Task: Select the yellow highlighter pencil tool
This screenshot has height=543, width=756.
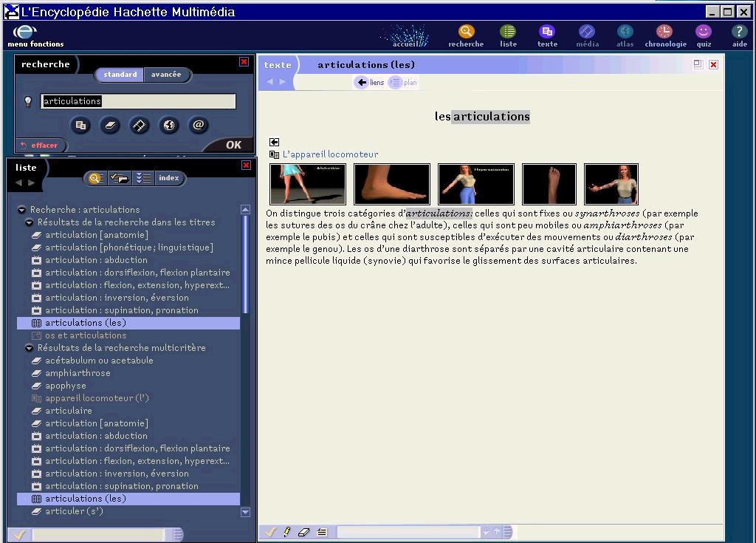Action: pos(287,532)
